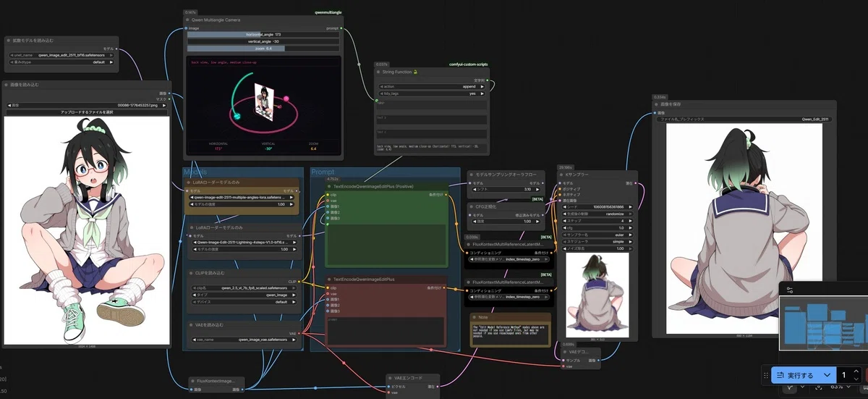Image resolution: width=868 pixels, height=399 pixels.
Task: Click the drag handle beside the 実行する button
Action: [766, 375]
